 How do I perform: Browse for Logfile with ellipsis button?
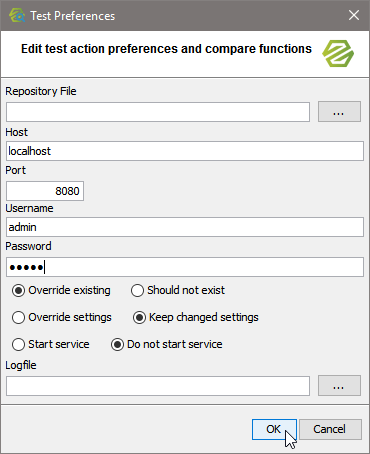click(x=339, y=386)
